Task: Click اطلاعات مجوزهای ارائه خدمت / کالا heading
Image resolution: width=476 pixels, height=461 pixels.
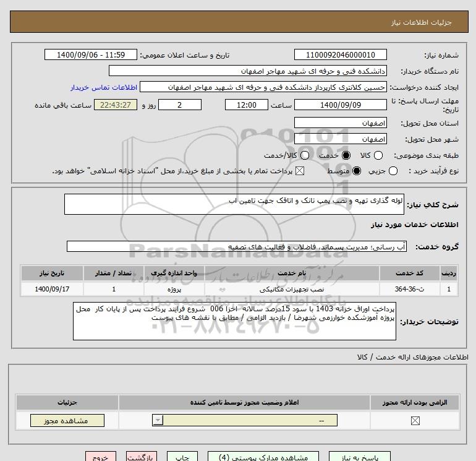Action: (x=413, y=357)
